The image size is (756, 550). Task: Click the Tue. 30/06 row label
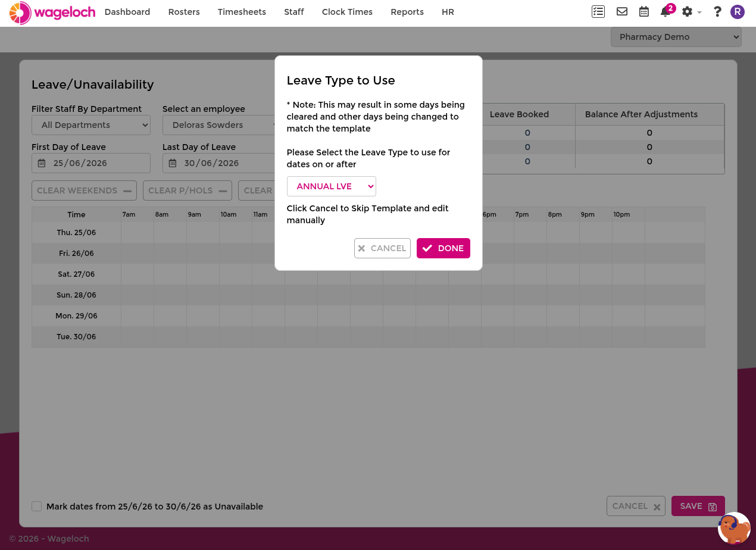(76, 336)
